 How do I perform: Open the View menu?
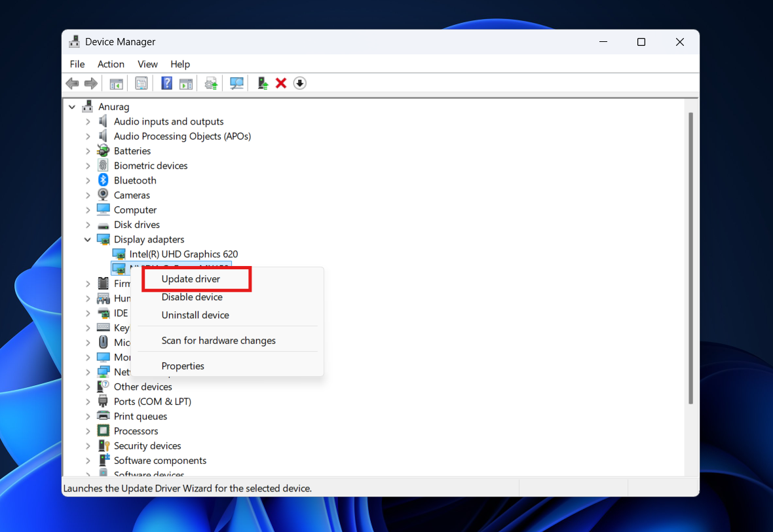point(147,64)
